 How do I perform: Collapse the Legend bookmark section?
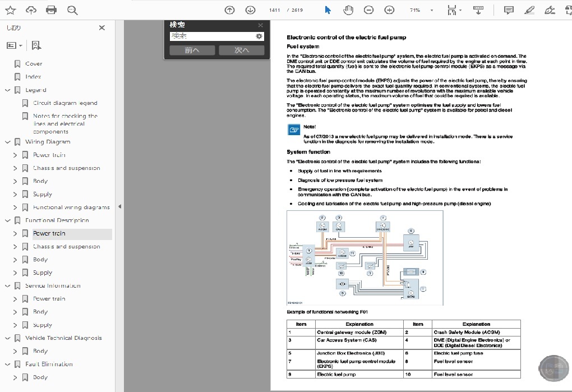point(8,90)
